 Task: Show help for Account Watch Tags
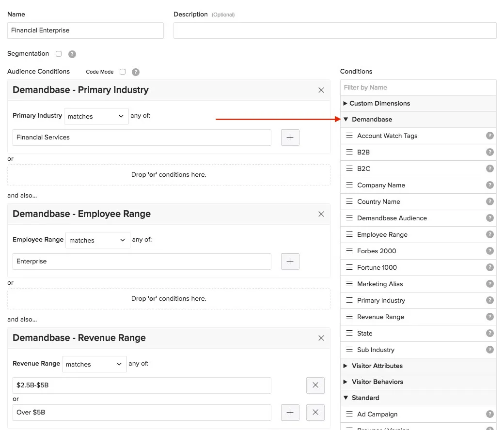[489, 136]
